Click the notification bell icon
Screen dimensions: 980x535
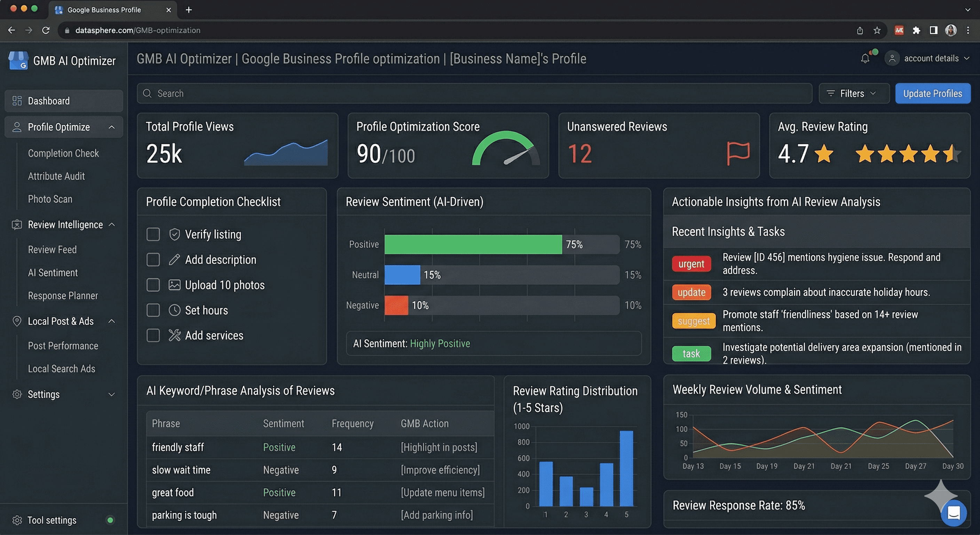tap(865, 58)
